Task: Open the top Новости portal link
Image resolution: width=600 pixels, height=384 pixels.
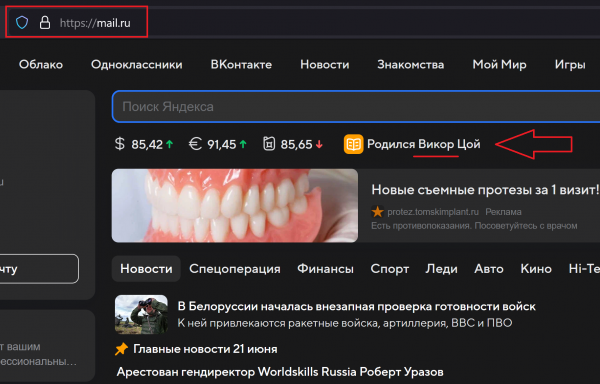Action: 324,65
